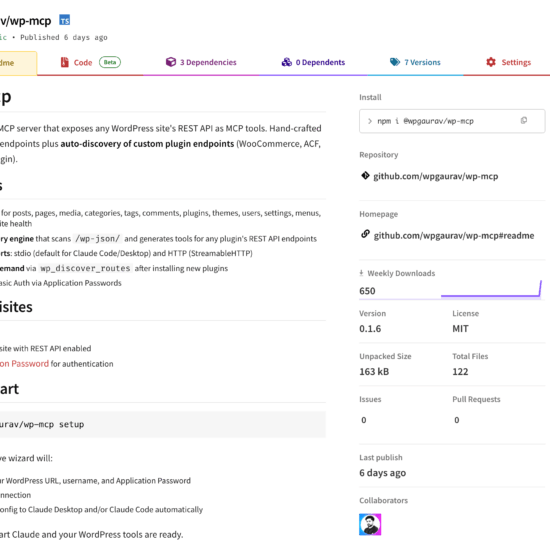Open the collaborator avatar
Viewport: 550px width, 550px height.
[x=370, y=524]
